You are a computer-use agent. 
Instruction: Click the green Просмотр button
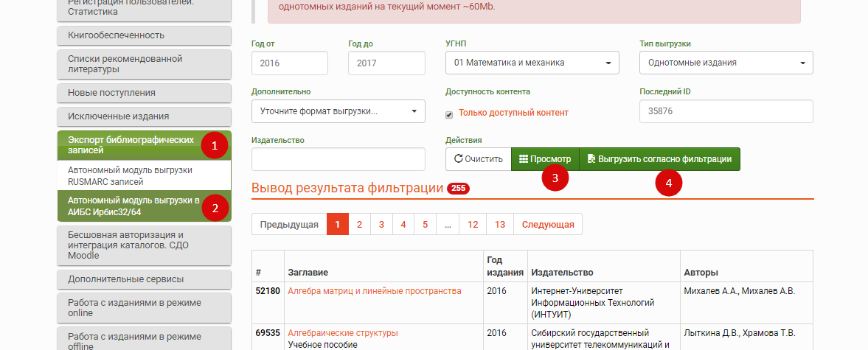[x=544, y=159]
